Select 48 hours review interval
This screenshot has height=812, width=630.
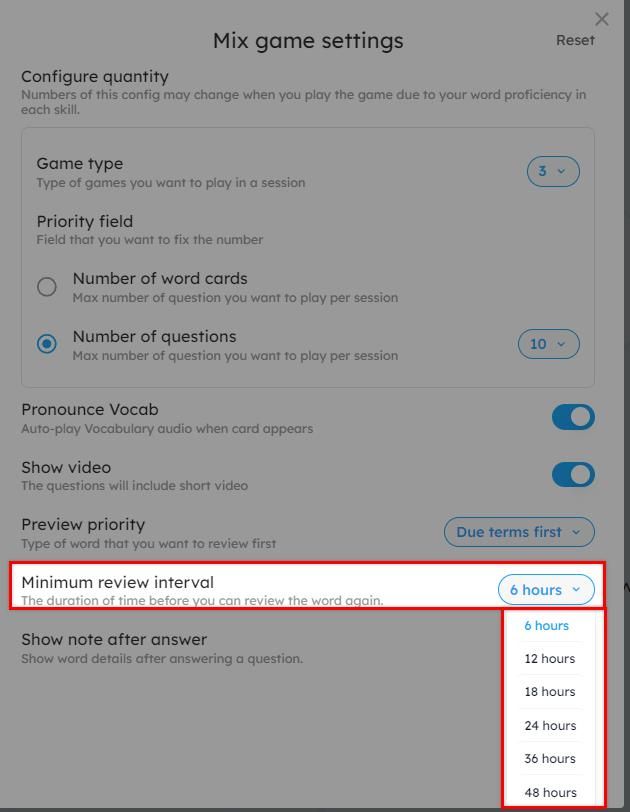point(550,792)
